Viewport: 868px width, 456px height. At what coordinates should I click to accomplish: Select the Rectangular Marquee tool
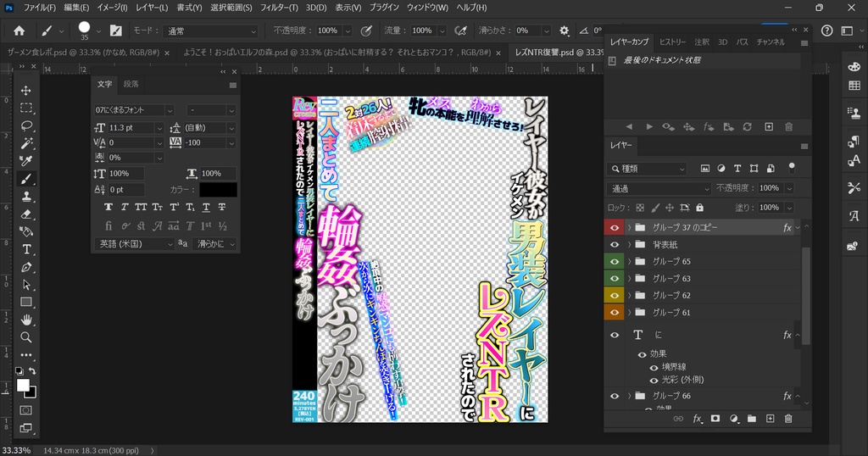coord(26,108)
